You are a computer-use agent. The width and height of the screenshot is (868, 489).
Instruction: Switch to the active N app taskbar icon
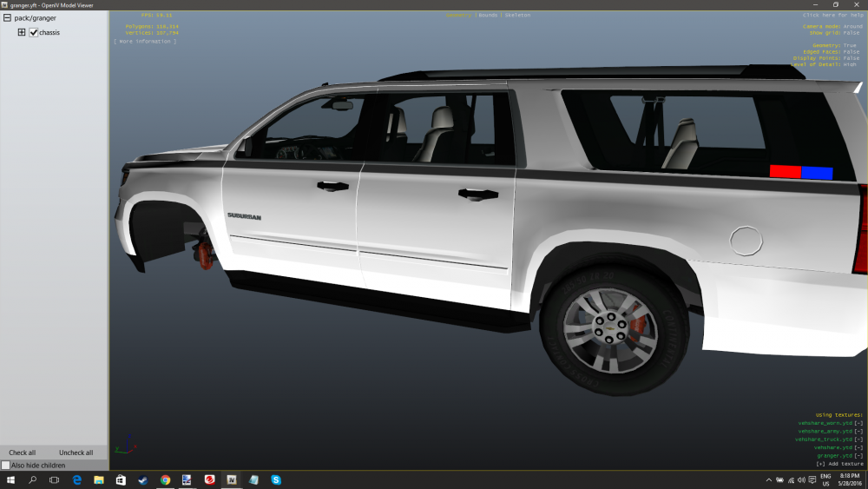click(232, 480)
